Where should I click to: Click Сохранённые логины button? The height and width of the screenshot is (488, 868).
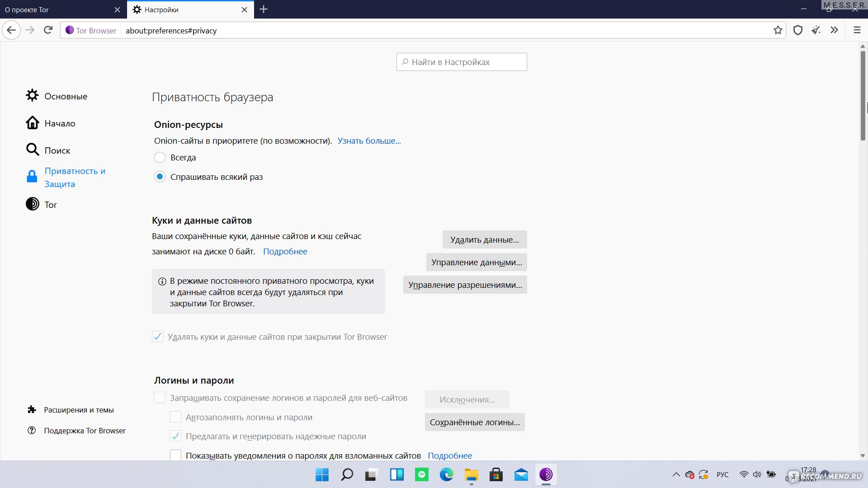475,422
